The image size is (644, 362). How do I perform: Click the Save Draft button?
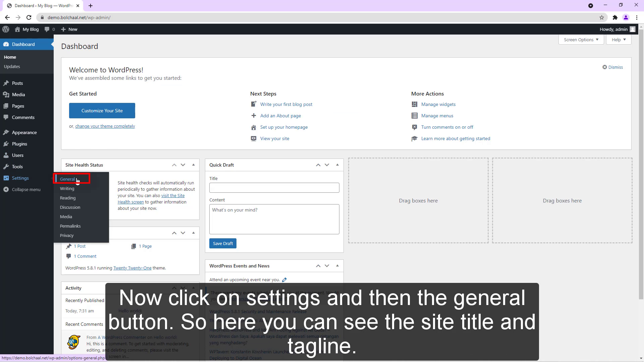click(223, 243)
